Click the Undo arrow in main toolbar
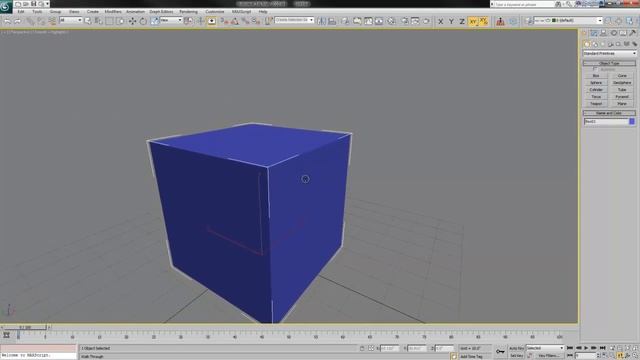 click(x=7, y=21)
